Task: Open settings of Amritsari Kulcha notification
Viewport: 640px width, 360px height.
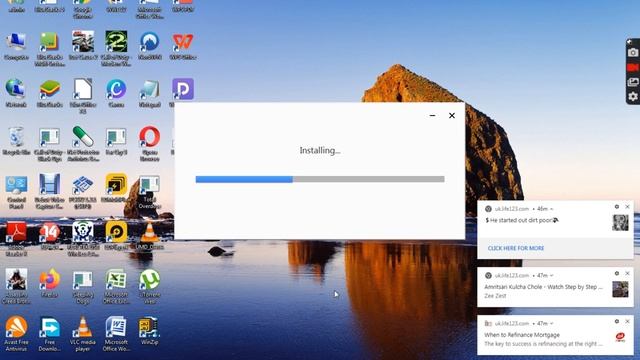Action: [617, 273]
